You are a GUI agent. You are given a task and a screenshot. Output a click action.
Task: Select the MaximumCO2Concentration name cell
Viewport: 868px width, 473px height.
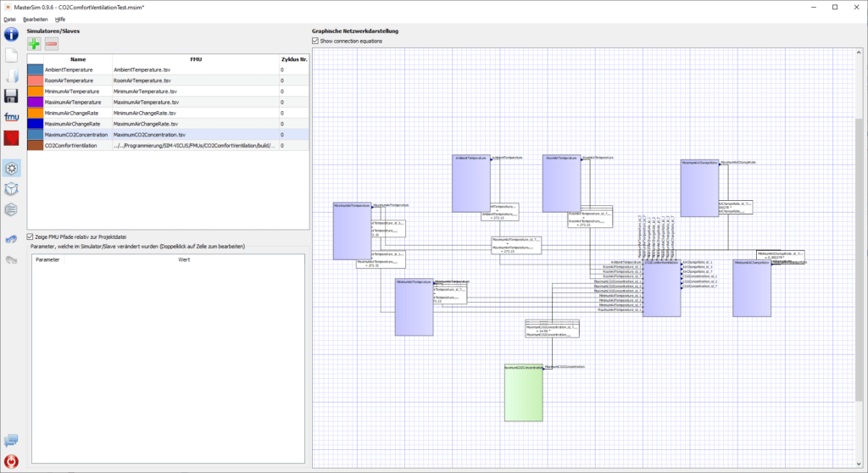77,135
